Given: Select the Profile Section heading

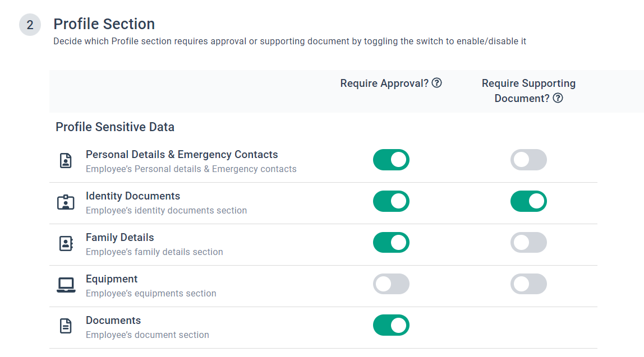Looking at the screenshot, I should coord(104,24).
